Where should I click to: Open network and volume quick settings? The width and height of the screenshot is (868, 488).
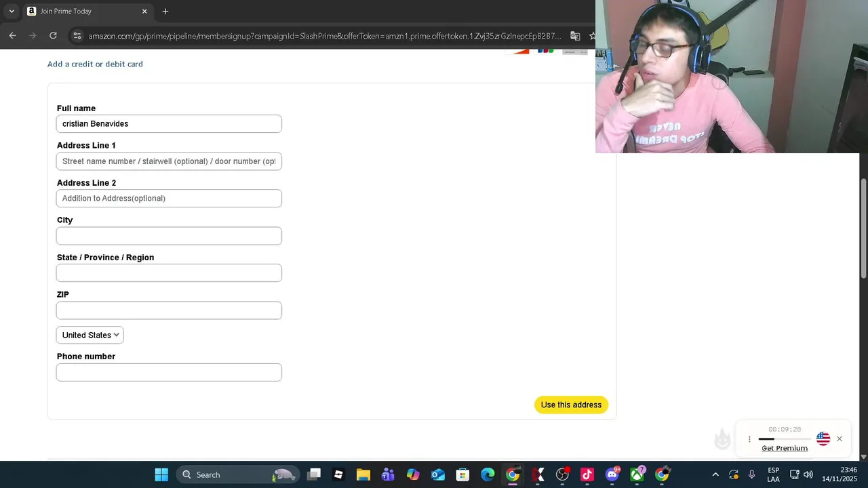pos(801,474)
